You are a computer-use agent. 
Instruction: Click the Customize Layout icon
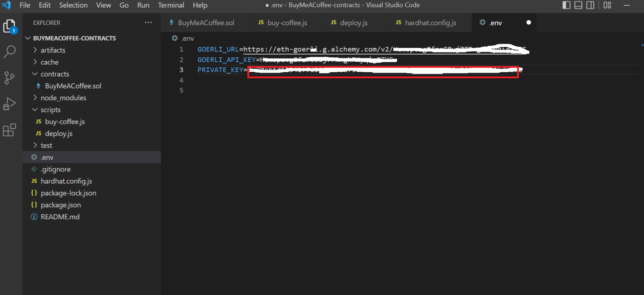(x=607, y=5)
